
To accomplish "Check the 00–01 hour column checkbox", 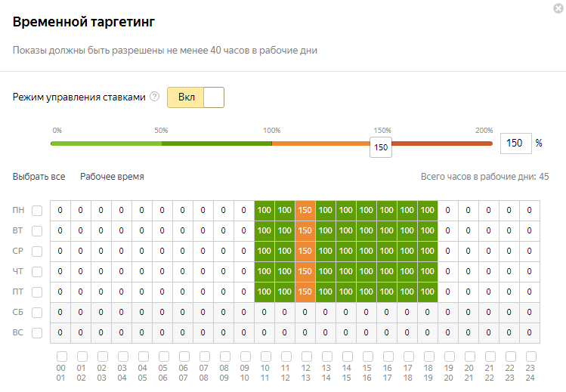I will (61, 356).
